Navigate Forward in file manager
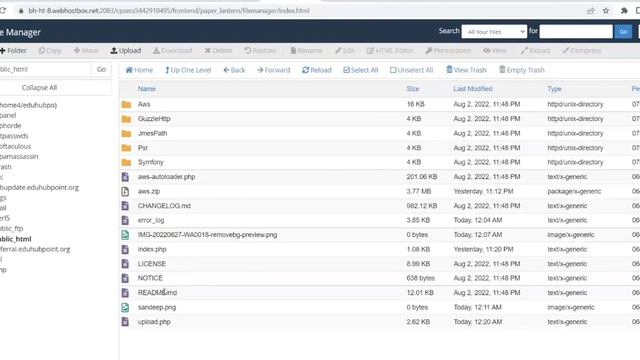 tap(273, 70)
